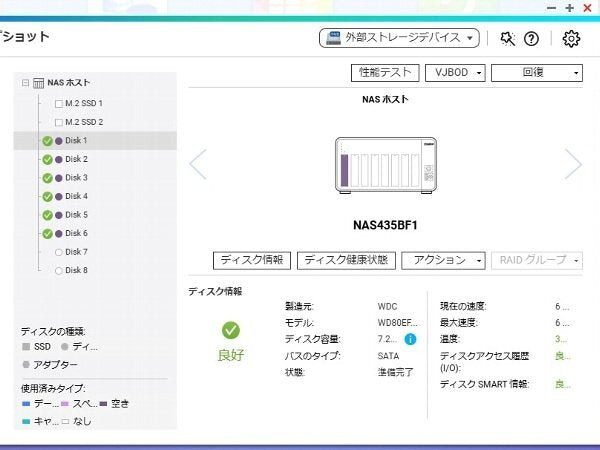Viewport: 600px width, 450px height.
Task: Click the 準備完了 status value
Action: tap(396, 372)
